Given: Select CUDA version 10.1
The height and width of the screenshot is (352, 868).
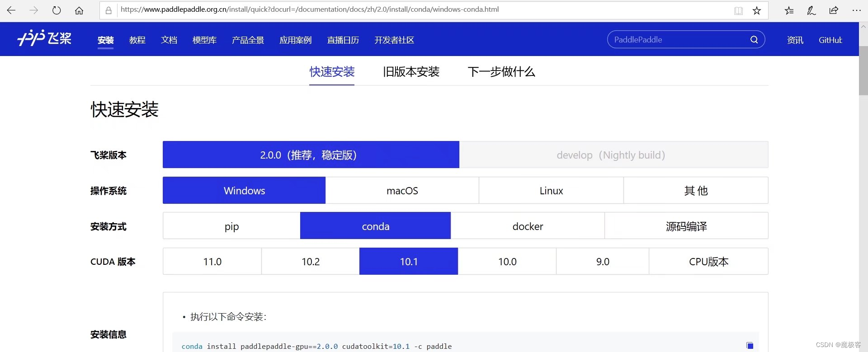Looking at the screenshot, I should (409, 261).
